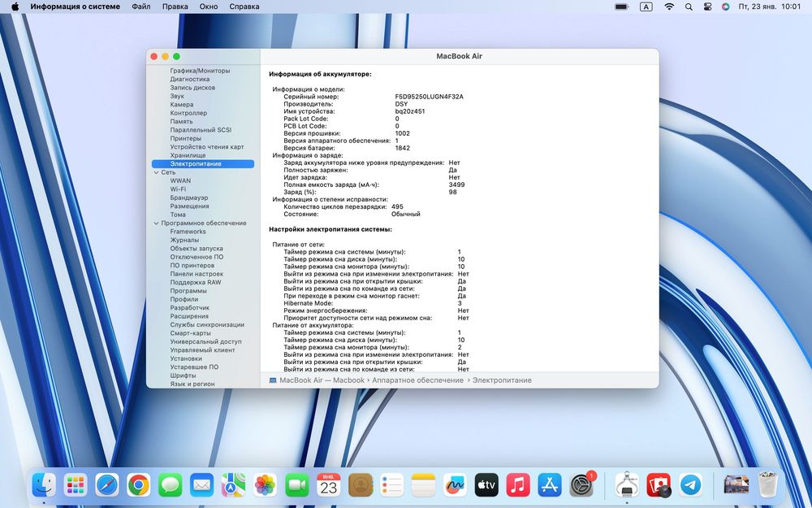Click the Wi-Fi status icon
812x508 pixels.
click(669, 7)
